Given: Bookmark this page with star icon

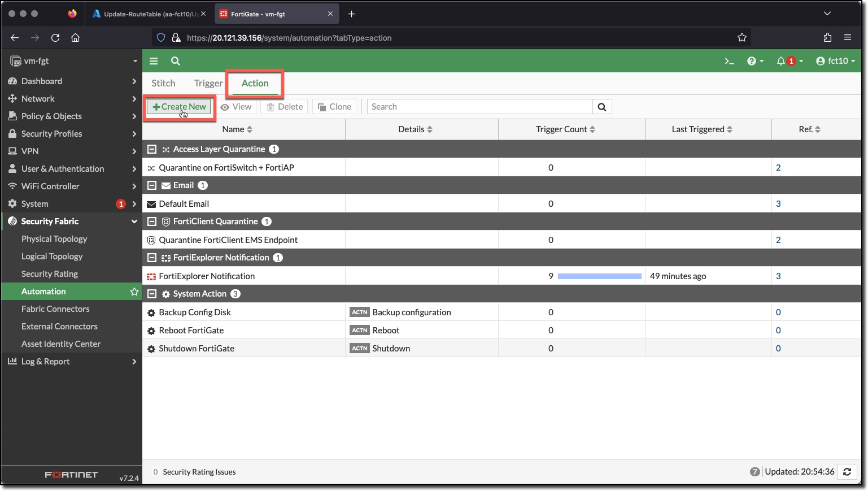Looking at the screenshot, I should tap(742, 38).
